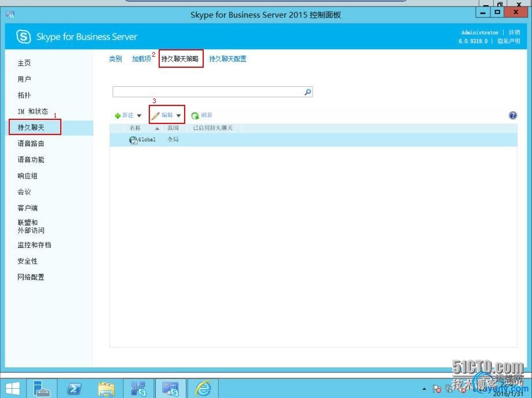532x398 pixels.
Task: Click the version number 6.0.9319.0
Action: click(x=473, y=41)
